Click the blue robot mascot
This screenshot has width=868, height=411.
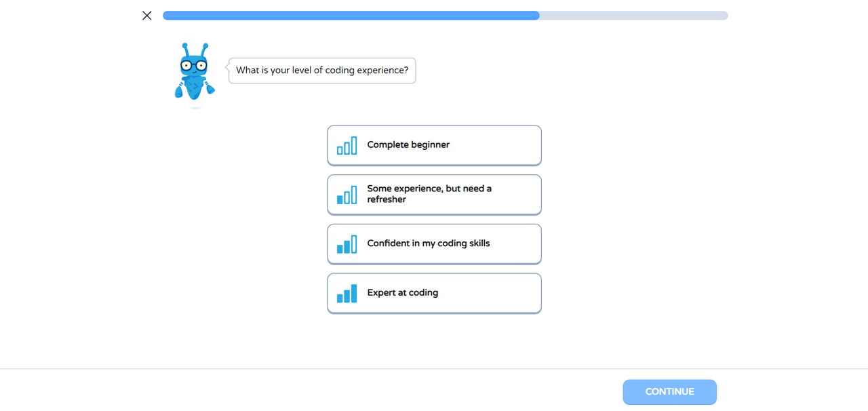[195, 72]
